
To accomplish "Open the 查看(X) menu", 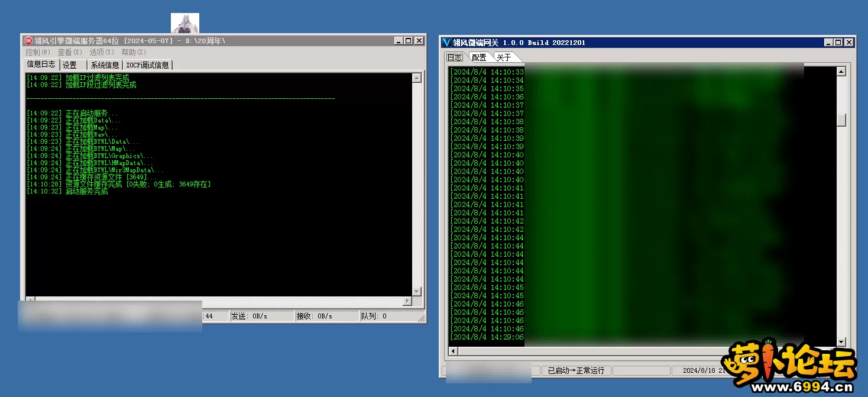I will (x=69, y=53).
